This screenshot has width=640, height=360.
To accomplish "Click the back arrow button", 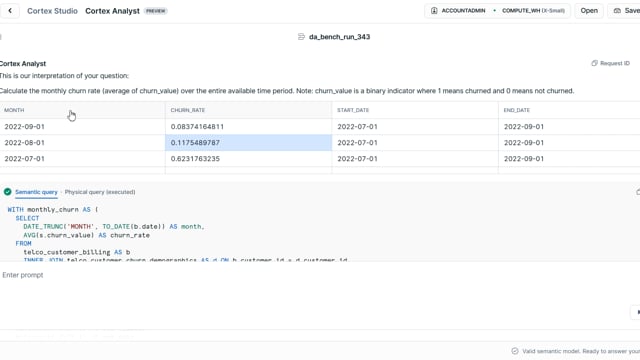I will coord(10,11).
